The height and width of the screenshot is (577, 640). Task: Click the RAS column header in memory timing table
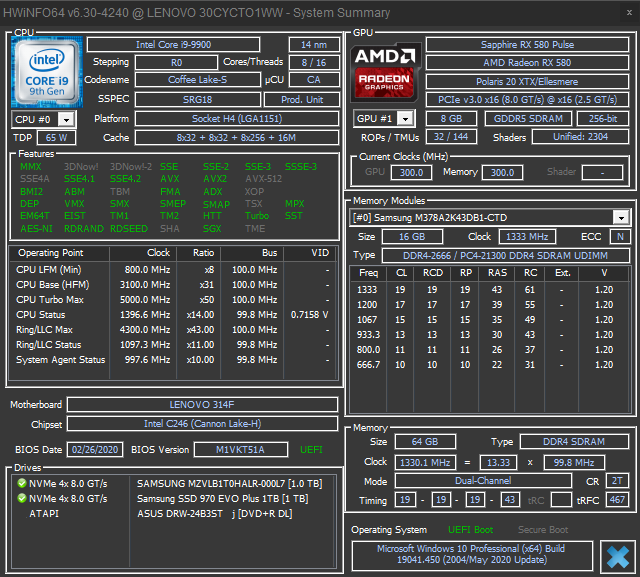(497, 273)
